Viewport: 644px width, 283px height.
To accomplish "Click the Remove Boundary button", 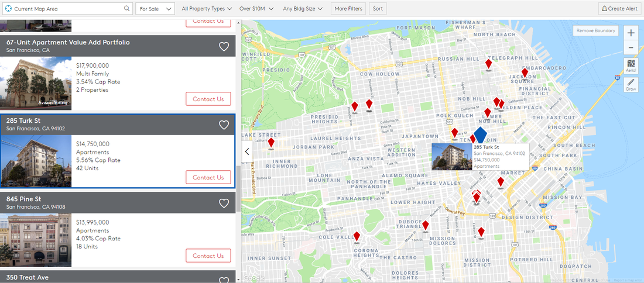I will coord(595,31).
